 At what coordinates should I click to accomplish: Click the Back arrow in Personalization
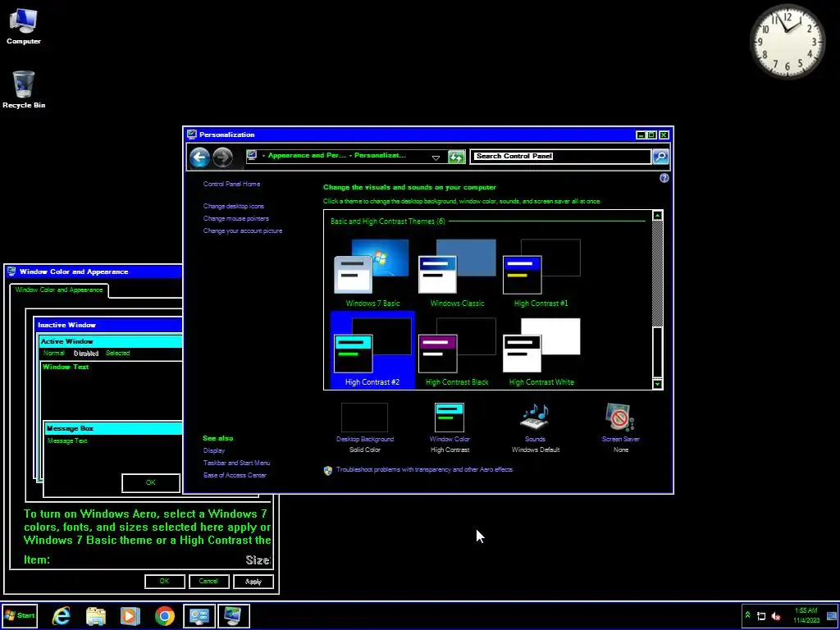pos(199,157)
